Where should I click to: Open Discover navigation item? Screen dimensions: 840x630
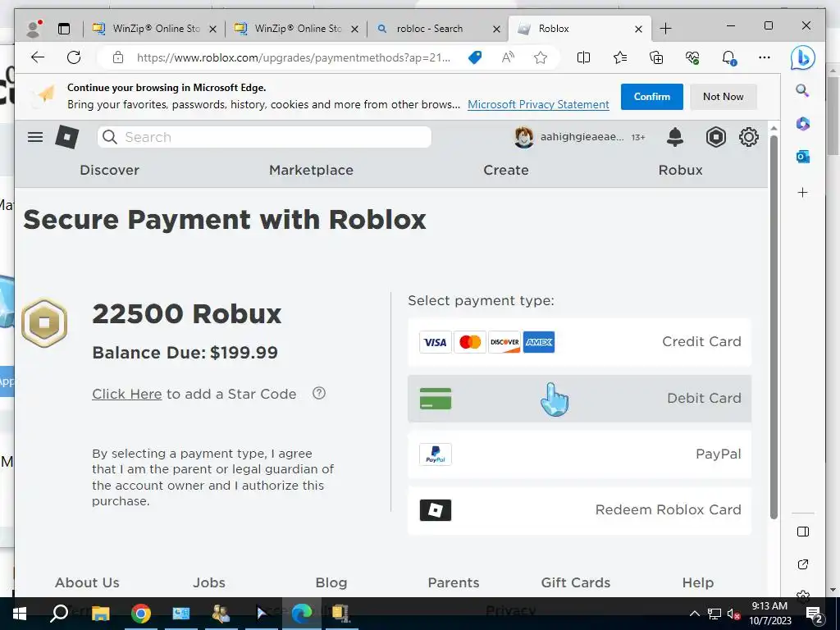[109, 170]
